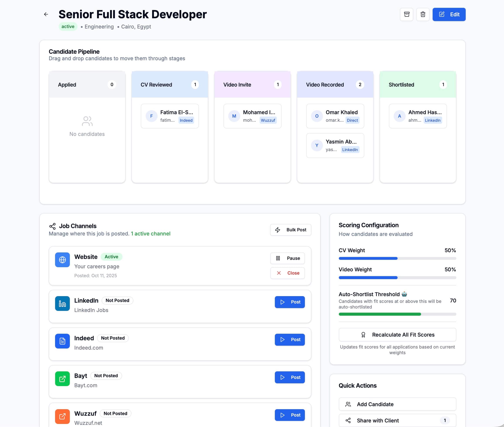The width and height of the screenshot is (504, 427).
Task: Click the back arrow beside the job title
Action: [46, 14]
